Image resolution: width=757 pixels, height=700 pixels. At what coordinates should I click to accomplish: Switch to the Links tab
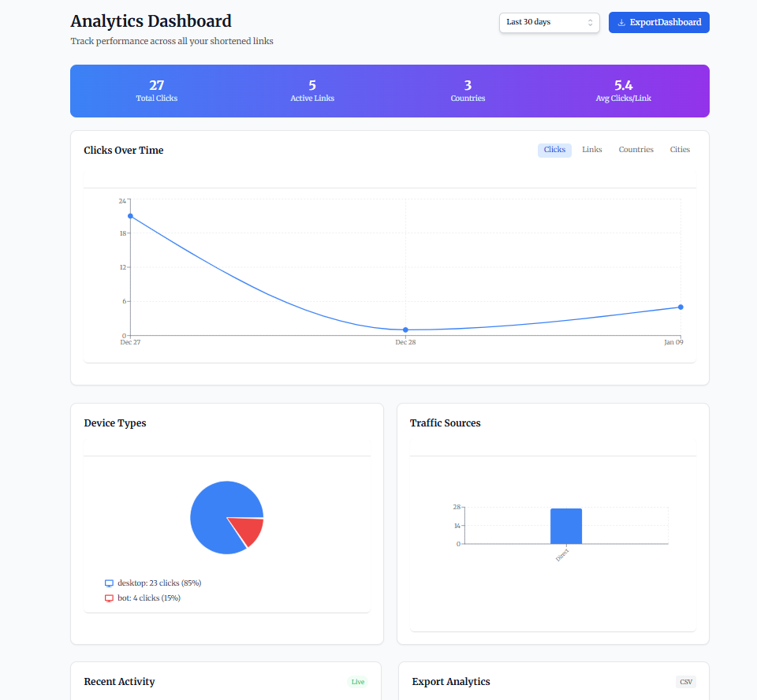click(x=591, y=150)
